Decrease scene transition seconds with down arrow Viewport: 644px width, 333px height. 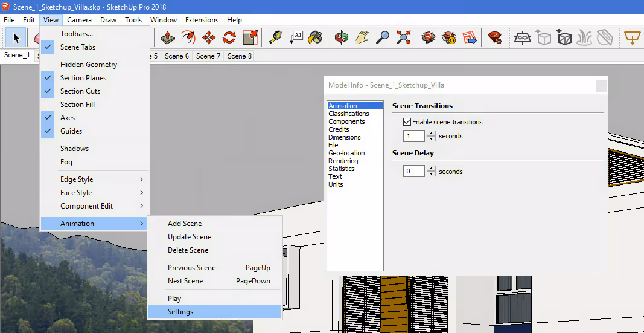click(431, 138)
